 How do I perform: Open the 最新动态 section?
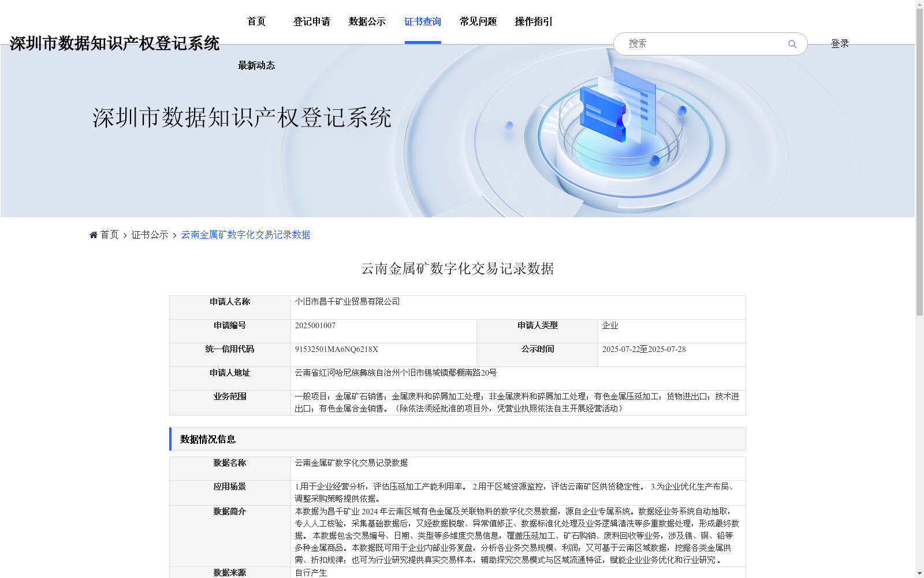[256, 65]
